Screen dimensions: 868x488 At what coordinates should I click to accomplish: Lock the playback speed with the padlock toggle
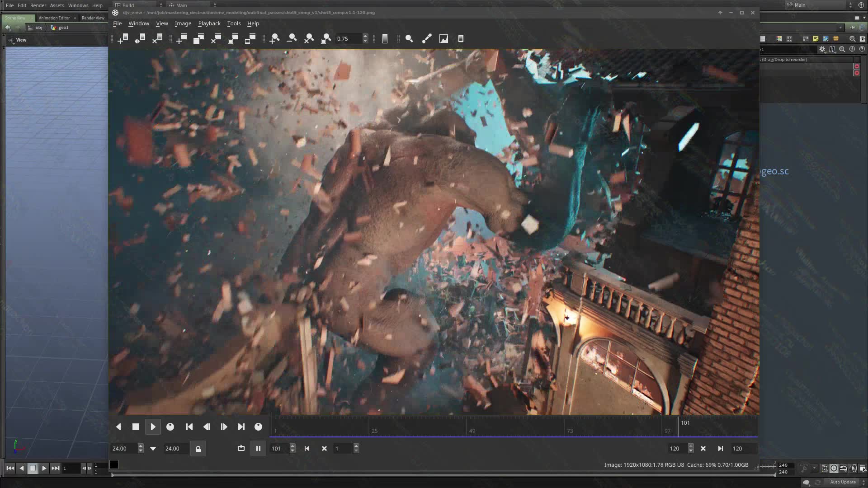198,448
